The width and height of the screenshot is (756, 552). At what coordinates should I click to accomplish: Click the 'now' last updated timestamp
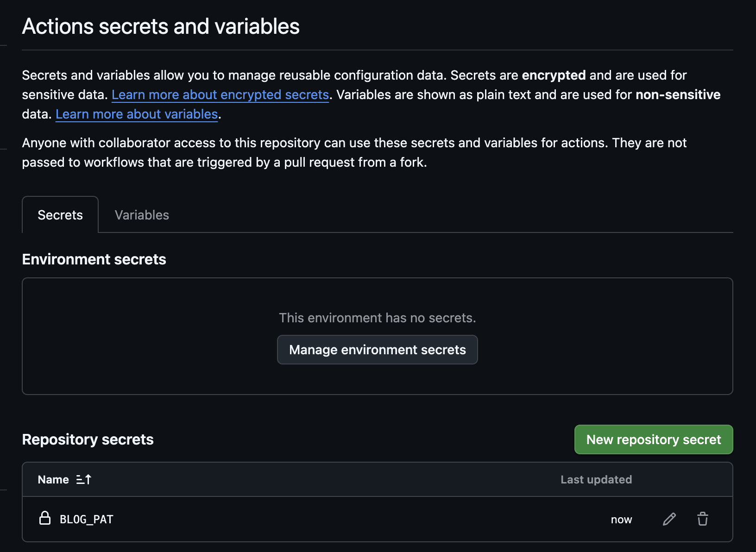[x=621, y=520]
